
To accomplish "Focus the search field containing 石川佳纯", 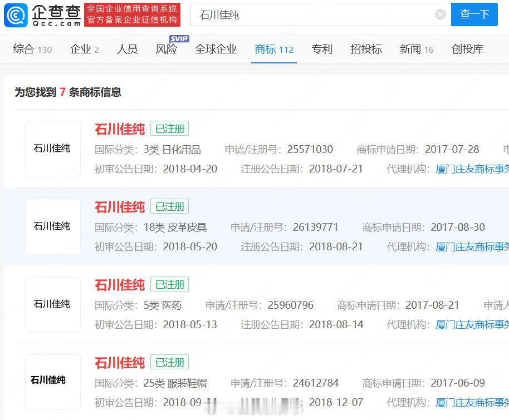I will tap(321, 14).
